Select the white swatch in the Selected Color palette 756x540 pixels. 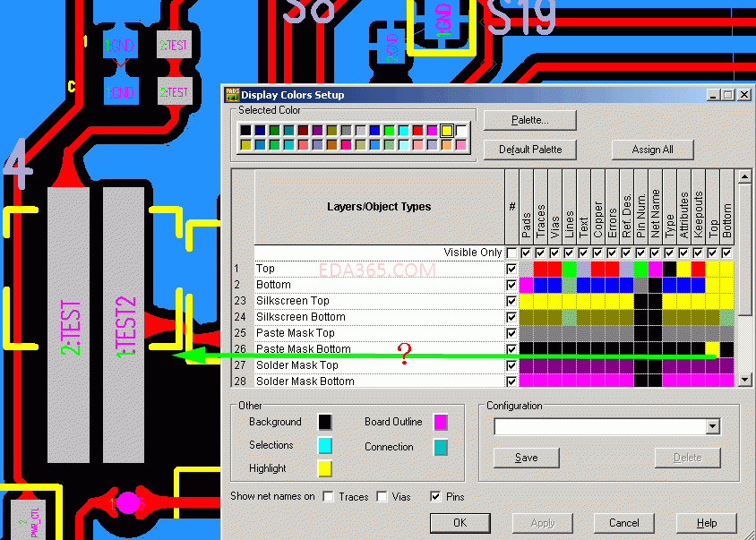(x=460, y=131)
